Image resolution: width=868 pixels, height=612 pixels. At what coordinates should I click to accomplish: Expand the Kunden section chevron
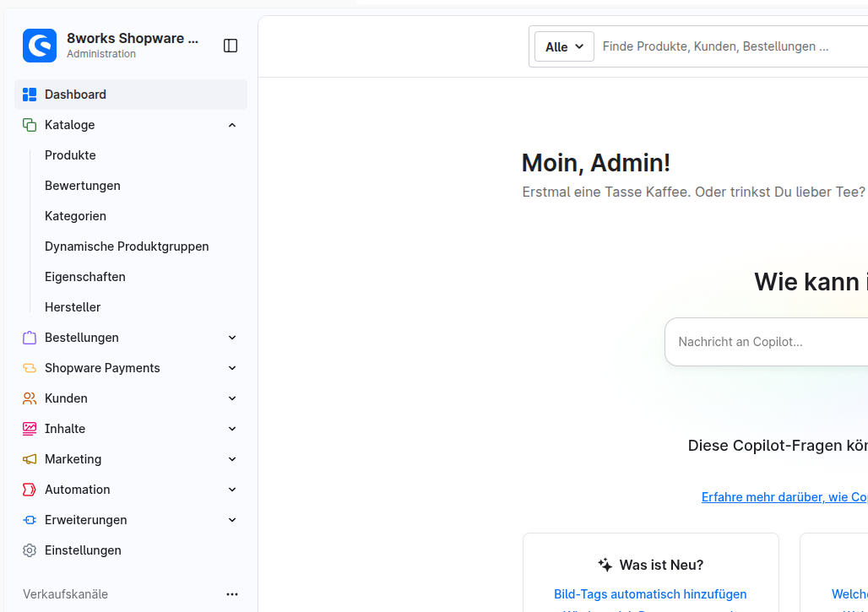[232, 398]
